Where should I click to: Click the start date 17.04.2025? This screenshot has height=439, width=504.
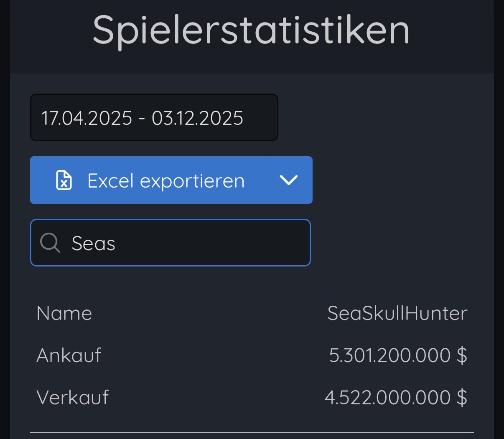[x=87, y=118]
